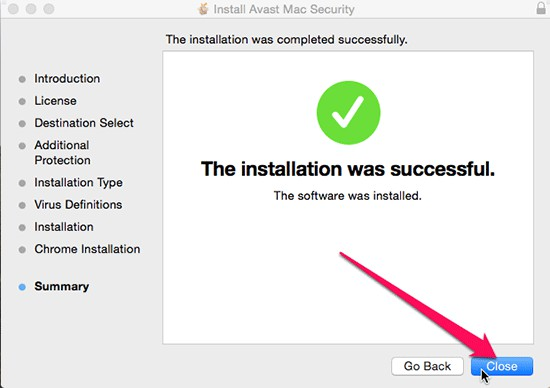
Task: Select the Destination Select step
Action: coord(84,123)
